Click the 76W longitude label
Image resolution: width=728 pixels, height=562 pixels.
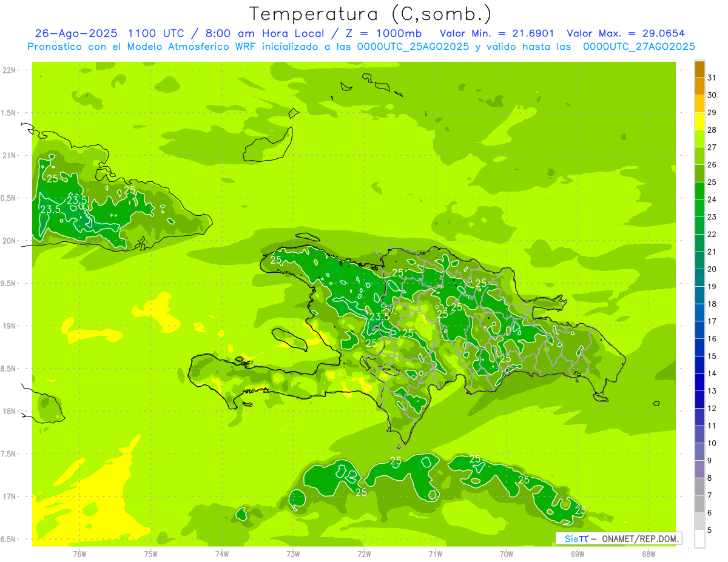[79, 554]
